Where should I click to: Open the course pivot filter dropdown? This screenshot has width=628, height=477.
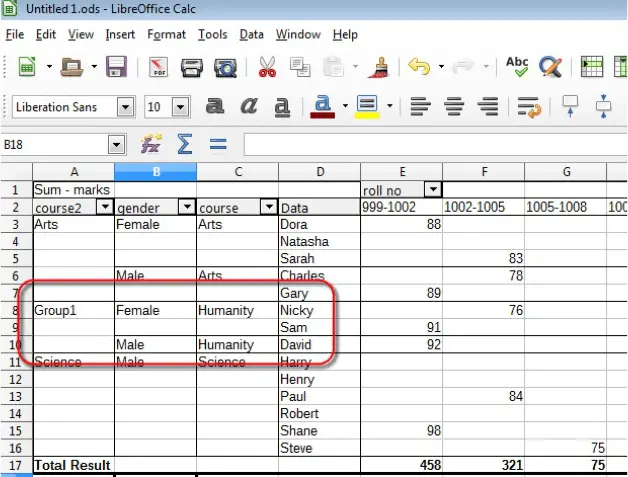pyautogui.click(x=269, y=207)
